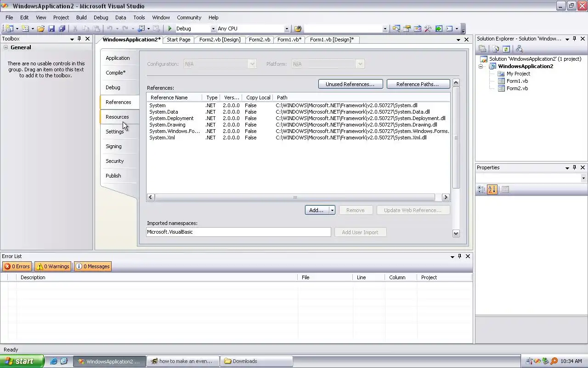The width and height of the screenshot is (588, 368).
Task: Open the Debug configuration dropdown
Action: point(213,29)
